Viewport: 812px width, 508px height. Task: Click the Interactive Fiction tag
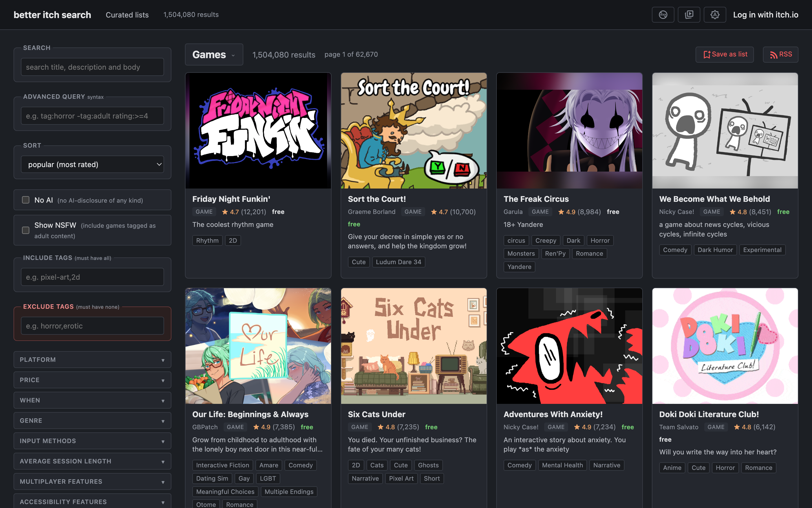(223, 465)
